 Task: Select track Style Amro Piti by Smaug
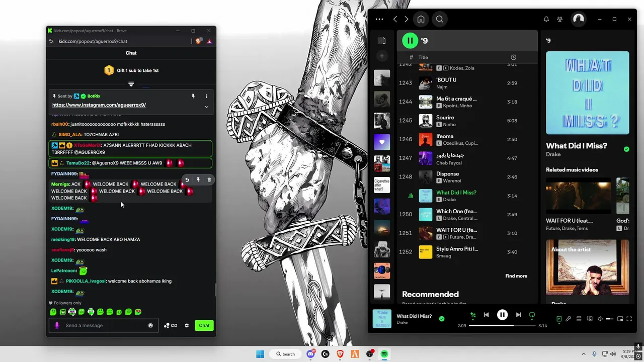[466, 252]
